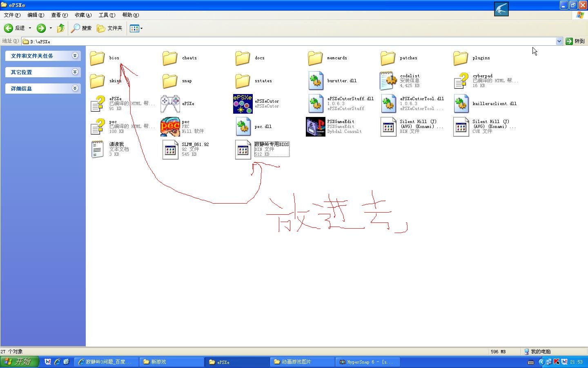Toggle the Folders pane button
The width and height of the screenshot is (588, 368).
coord(110,28)
